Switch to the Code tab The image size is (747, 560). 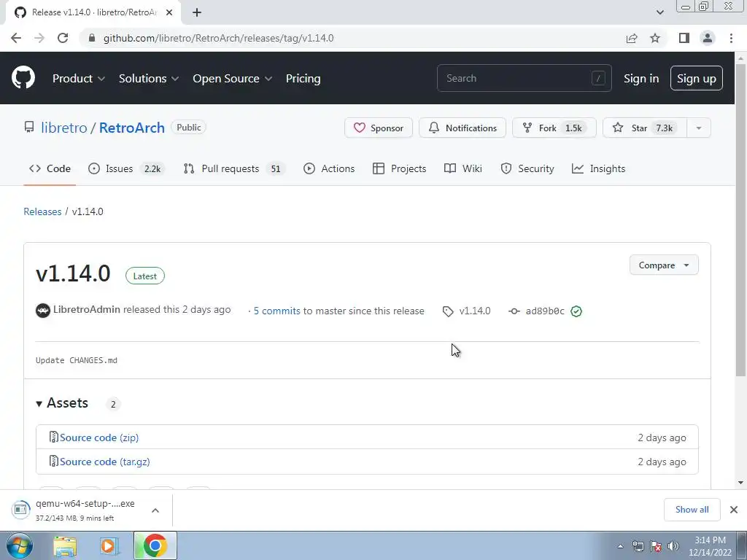[x=50, y=168]
